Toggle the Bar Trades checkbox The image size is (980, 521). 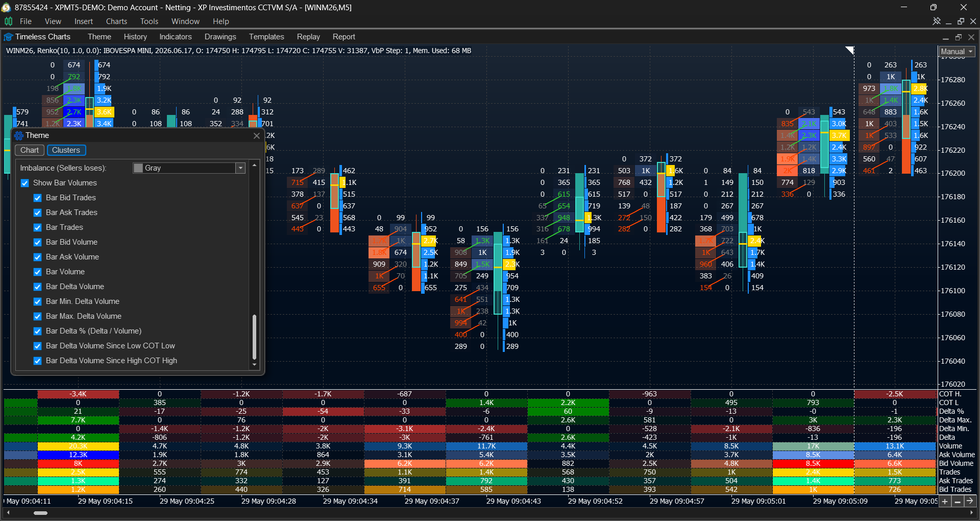pyautogui.click(x=37, y=227)
